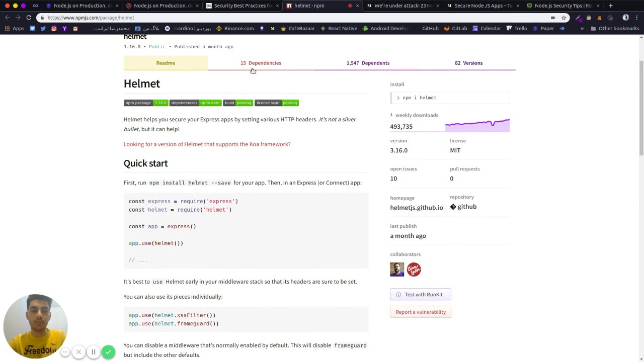
Task: Select the Readme tab
Action: (166, 63)
